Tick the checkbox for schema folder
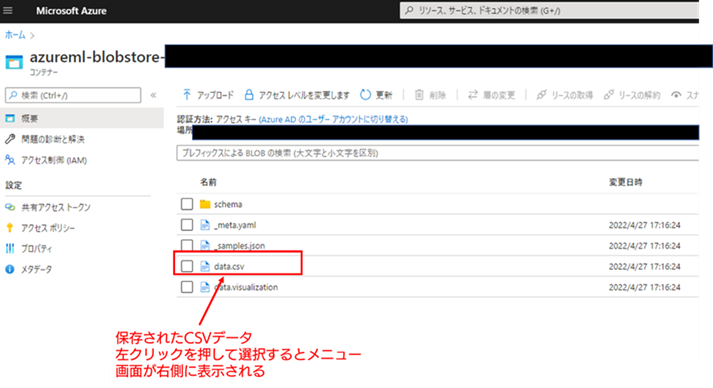 [187, 204]
